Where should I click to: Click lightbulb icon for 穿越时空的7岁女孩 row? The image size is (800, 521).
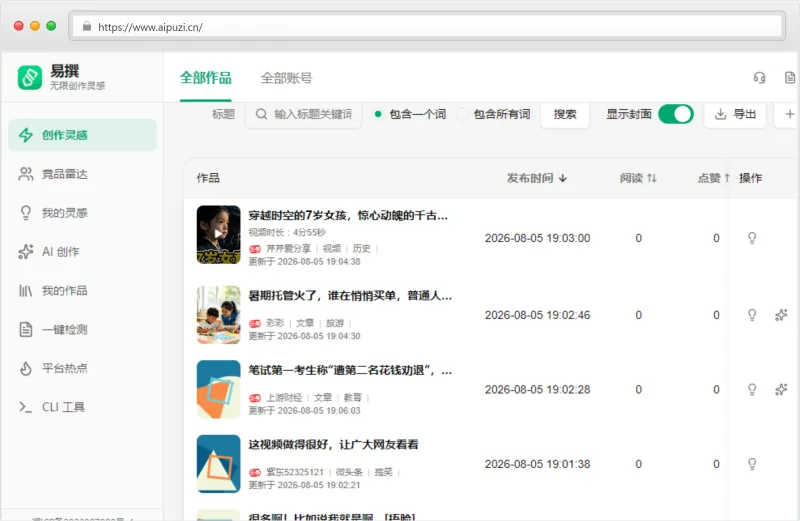point(752,238)
